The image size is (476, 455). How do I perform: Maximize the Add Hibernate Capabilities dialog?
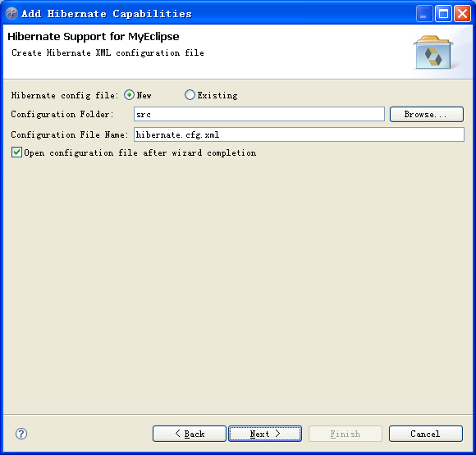pyautogui.click(x=443, y=14)
